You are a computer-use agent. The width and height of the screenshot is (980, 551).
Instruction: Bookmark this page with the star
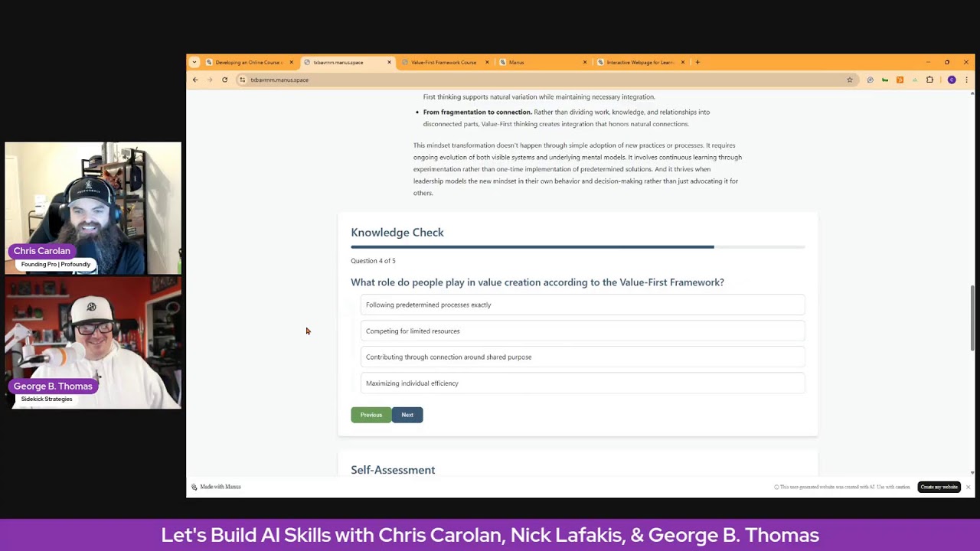[849, 80]
